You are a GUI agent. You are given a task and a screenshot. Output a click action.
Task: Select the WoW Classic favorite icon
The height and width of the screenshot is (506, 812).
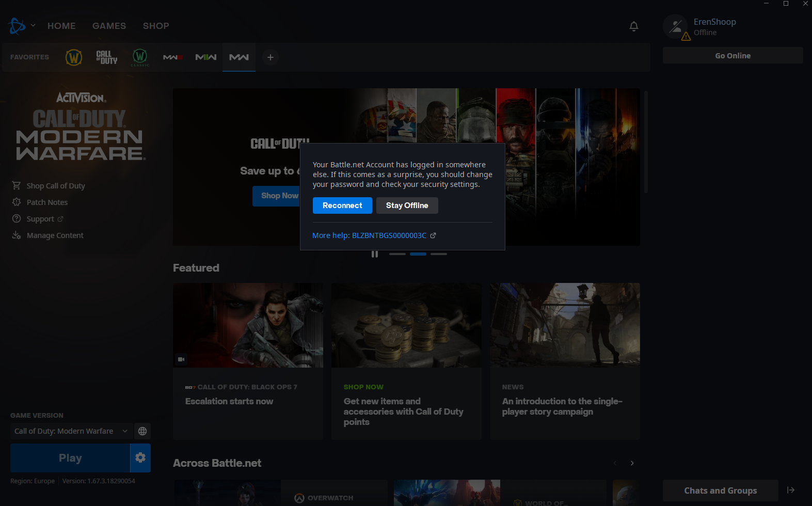point(140,57)
